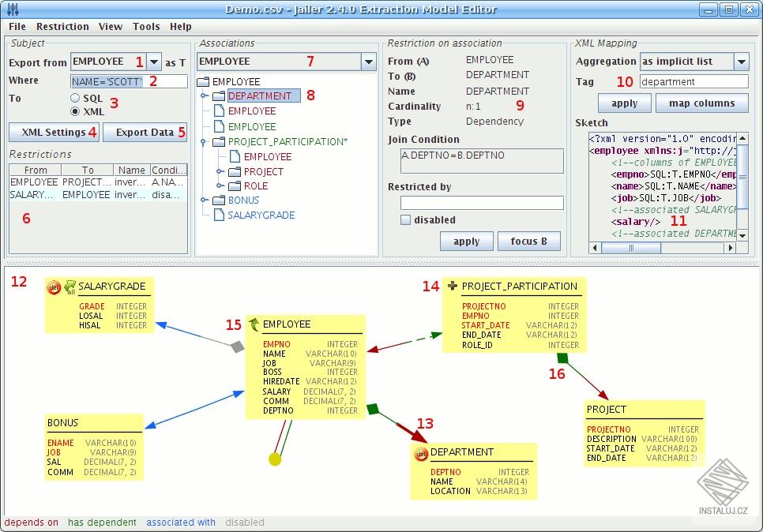This screenshot has height=532, width=763.
Task: Click the Where condition input field
Action: click(x=129, y=81)
